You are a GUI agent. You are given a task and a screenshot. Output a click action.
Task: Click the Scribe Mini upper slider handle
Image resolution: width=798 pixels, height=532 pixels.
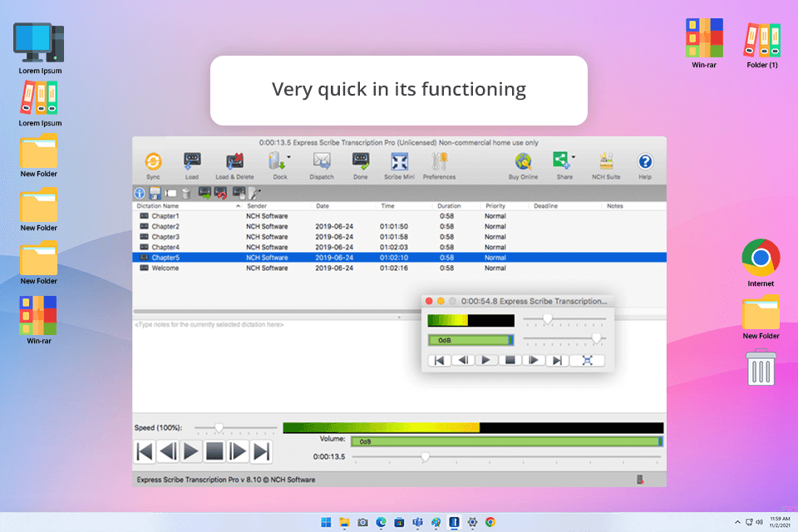pyautogui.click(x=548, y=319)
